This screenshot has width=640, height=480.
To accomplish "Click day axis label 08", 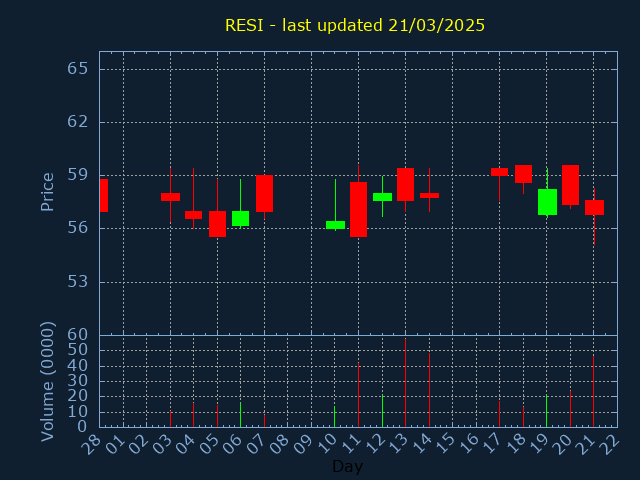I will [x=280, y=444].
